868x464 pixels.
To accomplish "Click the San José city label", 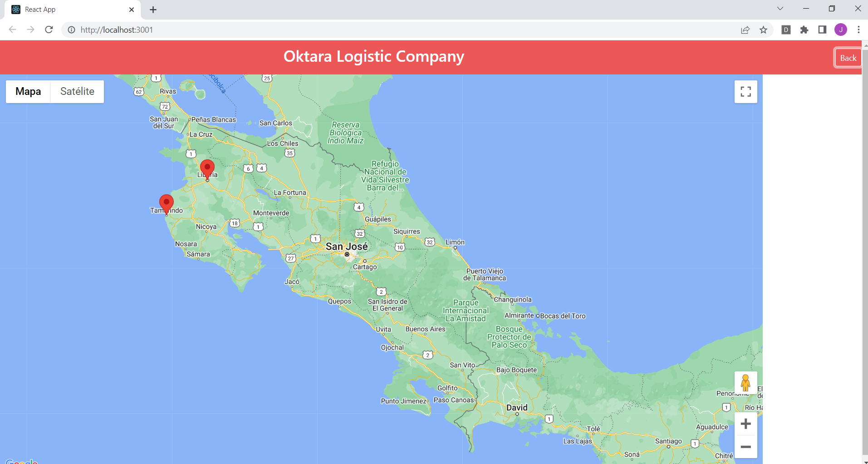I will tap(347, 247).
